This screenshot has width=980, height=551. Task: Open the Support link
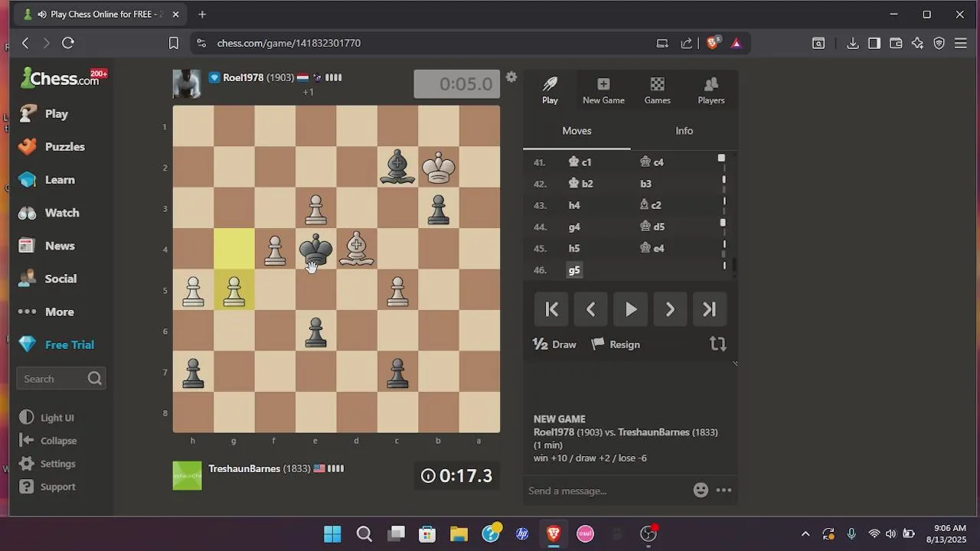[x=47, y=487]
